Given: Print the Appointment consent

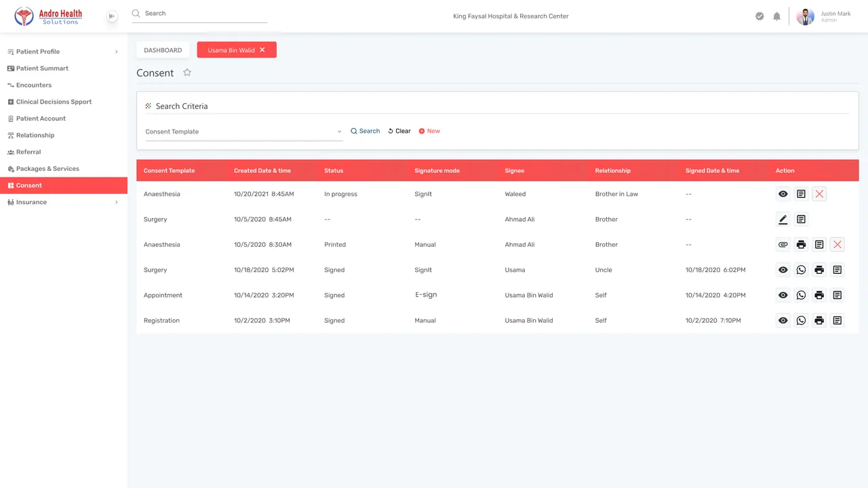Looking at the screenshot, I should 819,296.
